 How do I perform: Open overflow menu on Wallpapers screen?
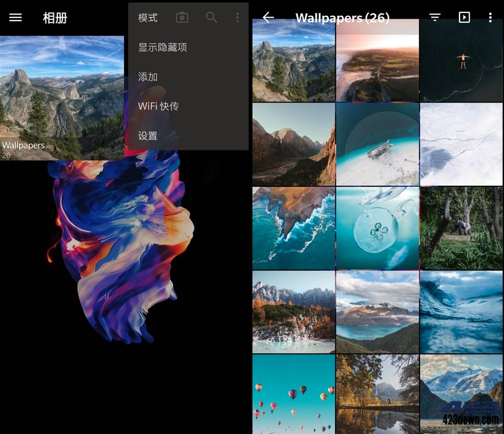[491, 18]
